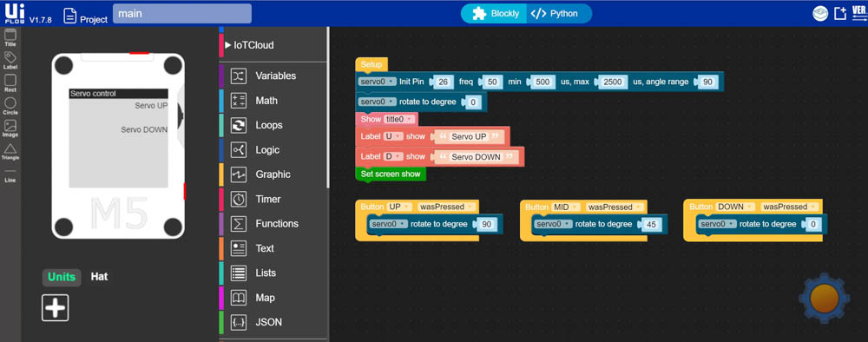Choose the Circle shape tool
Viewport: 868px width, 342px height.
10,106
